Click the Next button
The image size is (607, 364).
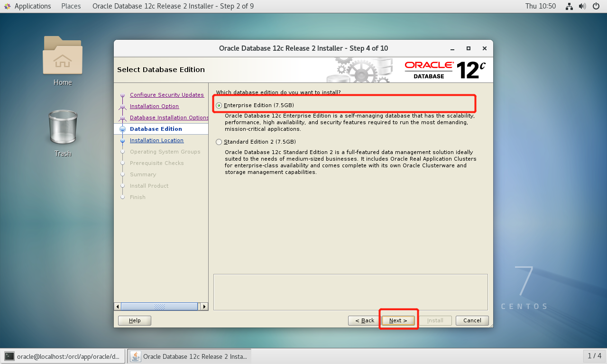pos(398,320)
